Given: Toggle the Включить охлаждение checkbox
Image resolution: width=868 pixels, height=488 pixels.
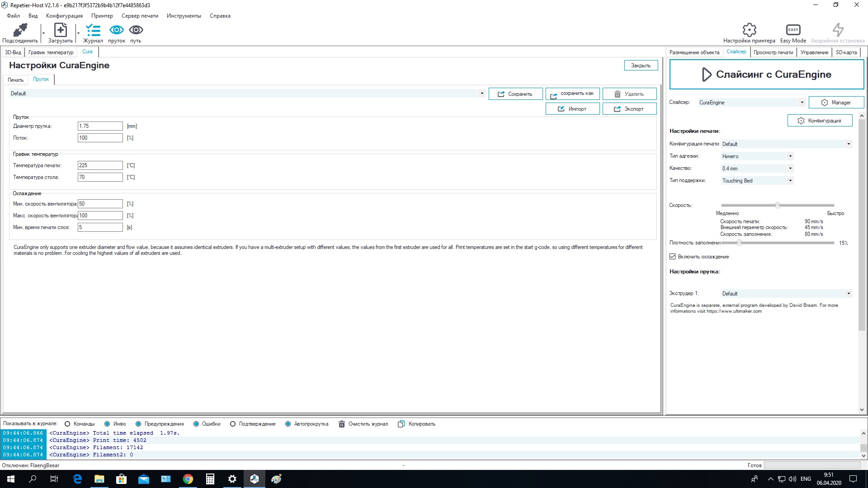Looking at the screenshot, I should pos(672,257).
